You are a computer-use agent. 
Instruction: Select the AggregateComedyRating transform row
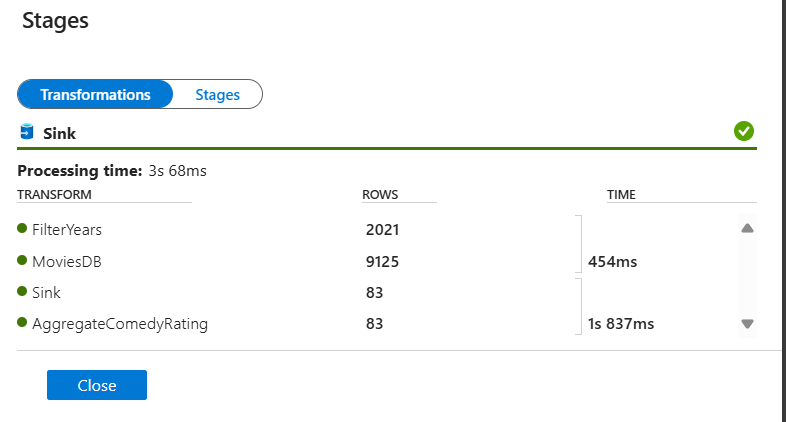coord(120,324)
